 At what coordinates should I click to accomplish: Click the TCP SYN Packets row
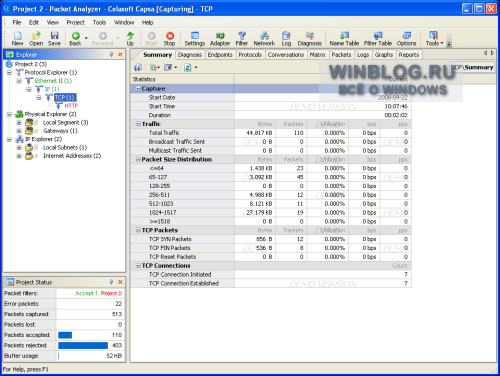tap(270, 239)
